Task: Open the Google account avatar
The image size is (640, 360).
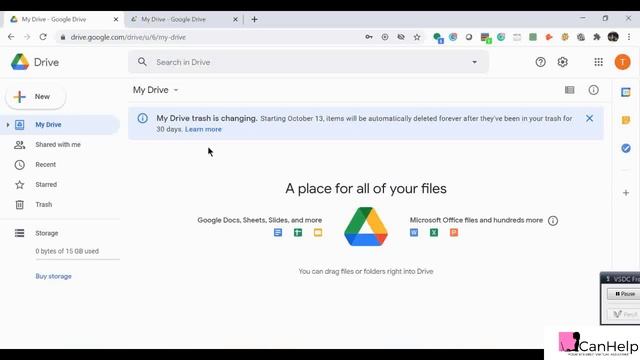Action: coord(622,62)
